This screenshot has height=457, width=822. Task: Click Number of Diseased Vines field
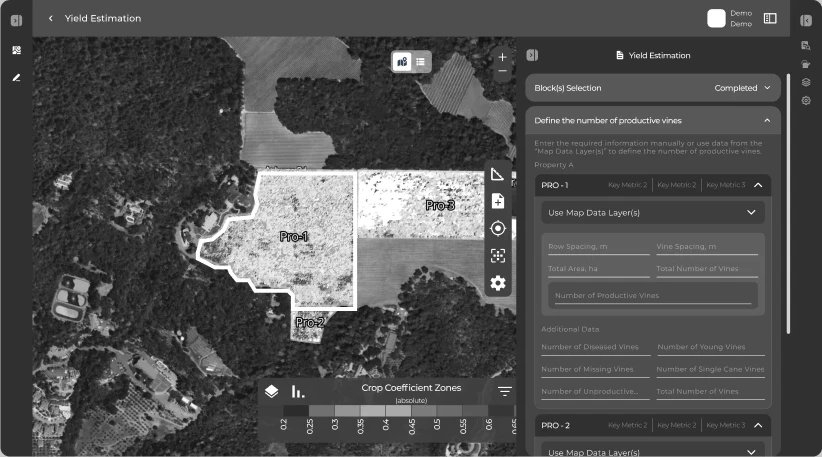coord(596,347)
